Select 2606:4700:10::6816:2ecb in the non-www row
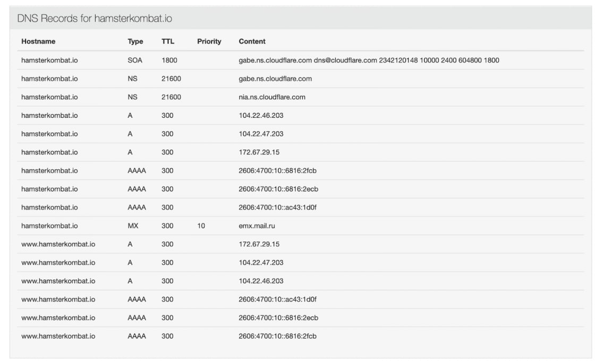 278,189
